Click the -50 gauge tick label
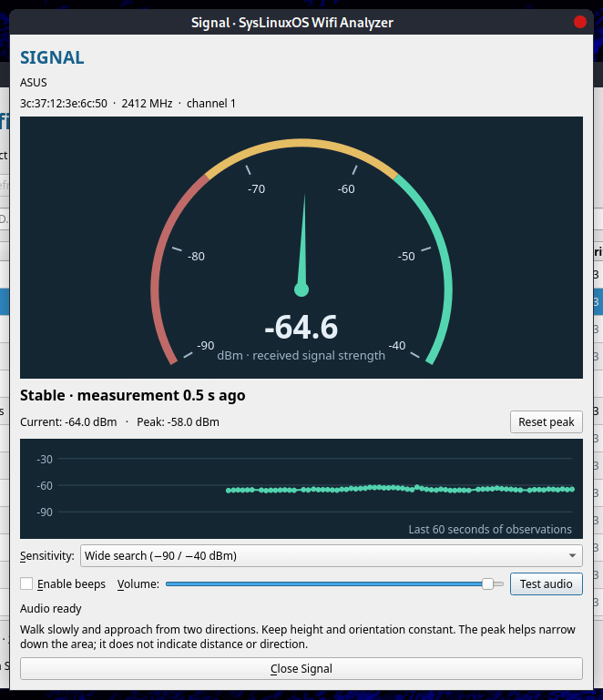 coord(406,257)
